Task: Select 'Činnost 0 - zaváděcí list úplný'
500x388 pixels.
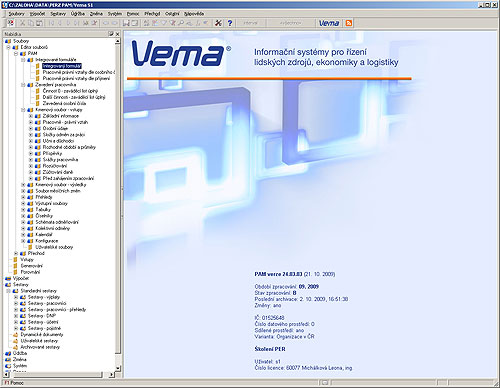Action: pyautogui.click(x=70, y=91)
